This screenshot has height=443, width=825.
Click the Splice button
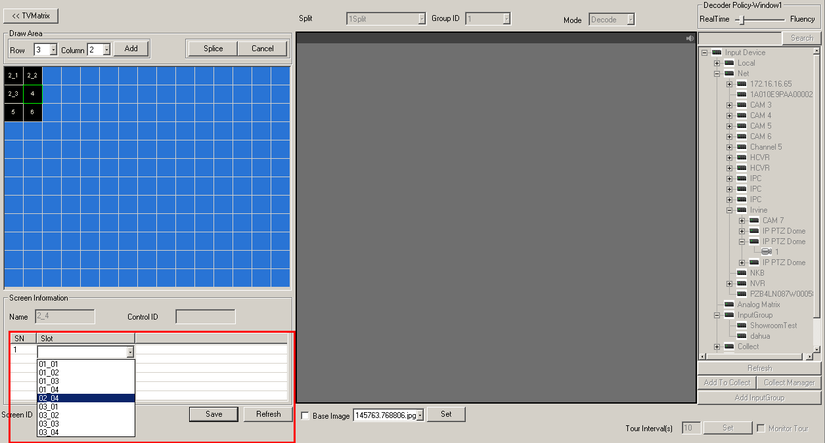coord(213,48)
